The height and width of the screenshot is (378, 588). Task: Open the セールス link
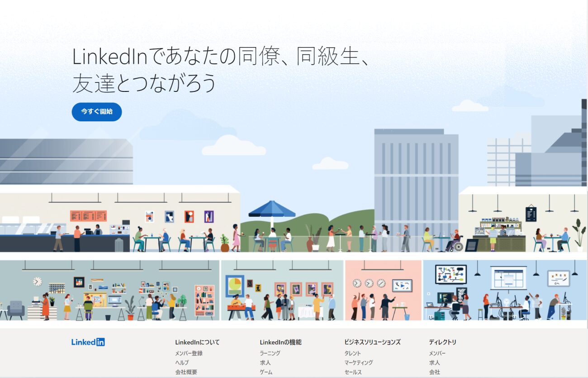[x=353, y=372]
